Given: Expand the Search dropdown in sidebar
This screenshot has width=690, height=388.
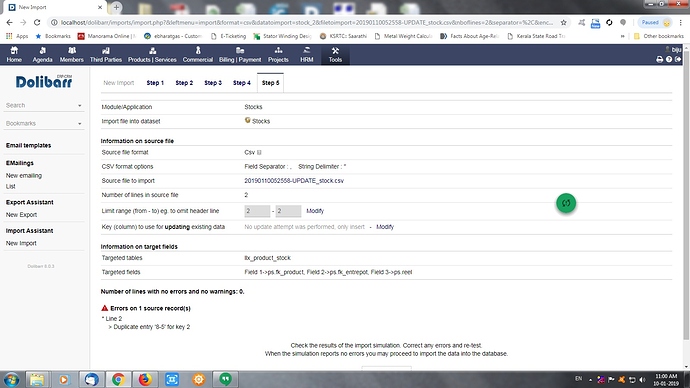Looking at the screenshot, I should pos(80,106).
